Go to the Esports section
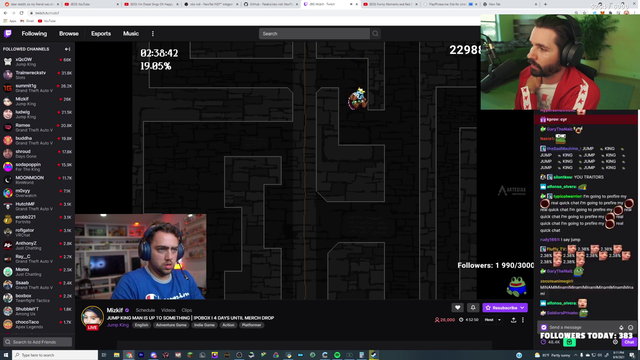This screenshot has width=640, height=360. point(101,33)
